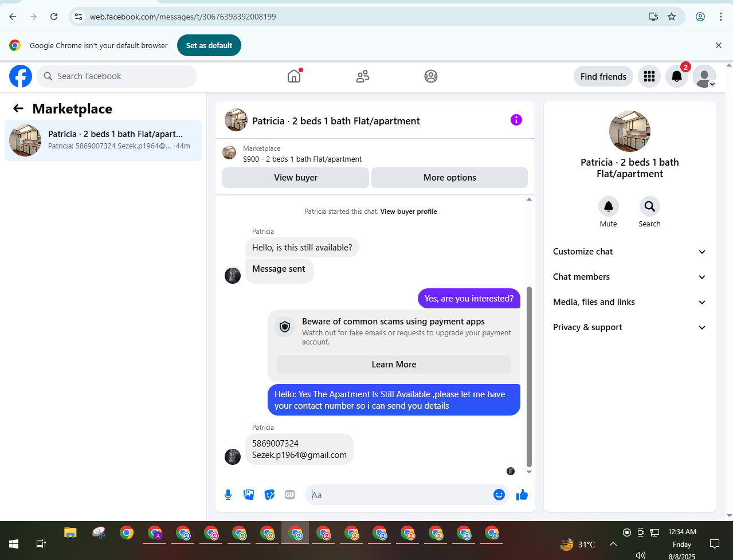Open Windows Task View
Viewport: 733px width, 560px height.
[41, 544]
